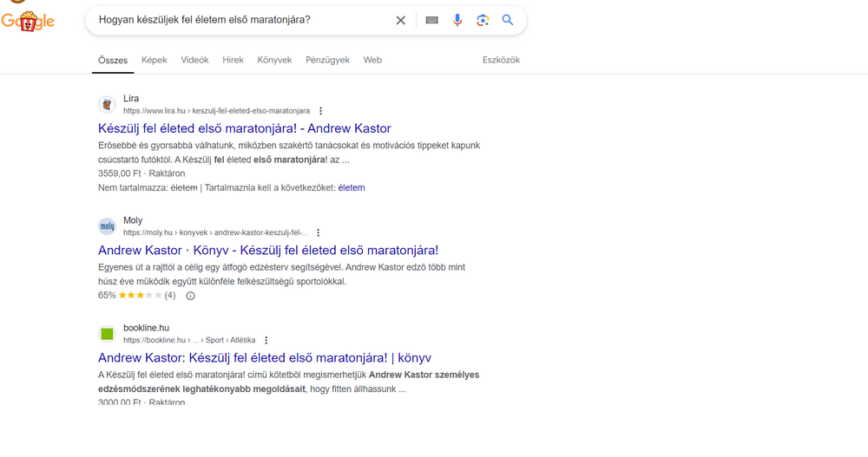The width and height of the screenshot is (868, 457).
Task: Select the Összes tab
Action: point(113,61)
